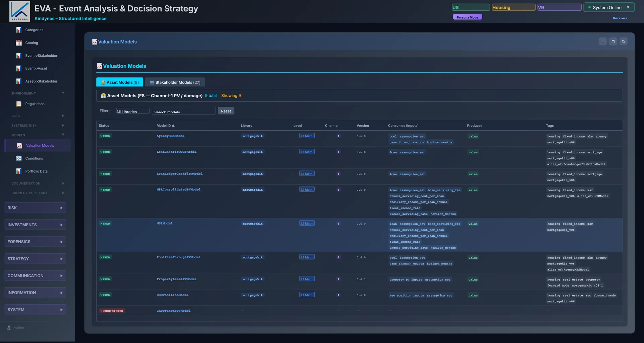Click L1 Math badge in MSRModel row

[307, 224]
